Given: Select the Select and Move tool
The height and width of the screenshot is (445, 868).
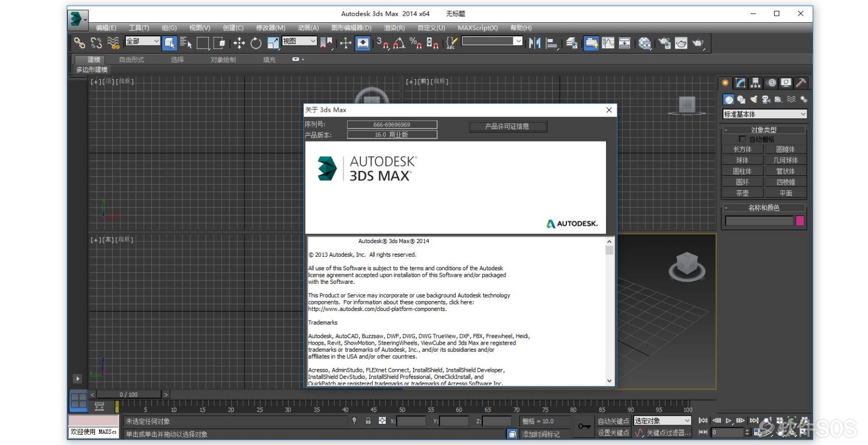Looking at the screenshot, I should 239,43.
